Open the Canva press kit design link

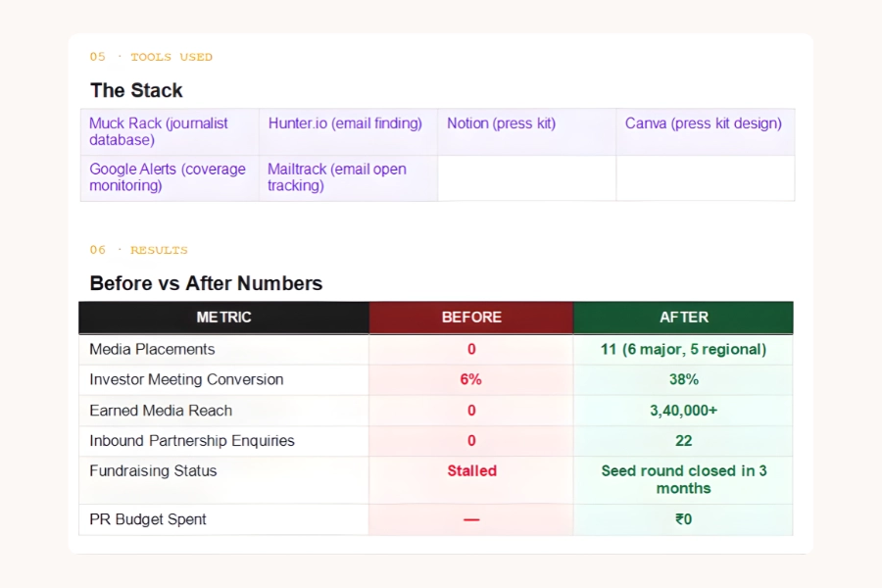[x=703, y=123]
